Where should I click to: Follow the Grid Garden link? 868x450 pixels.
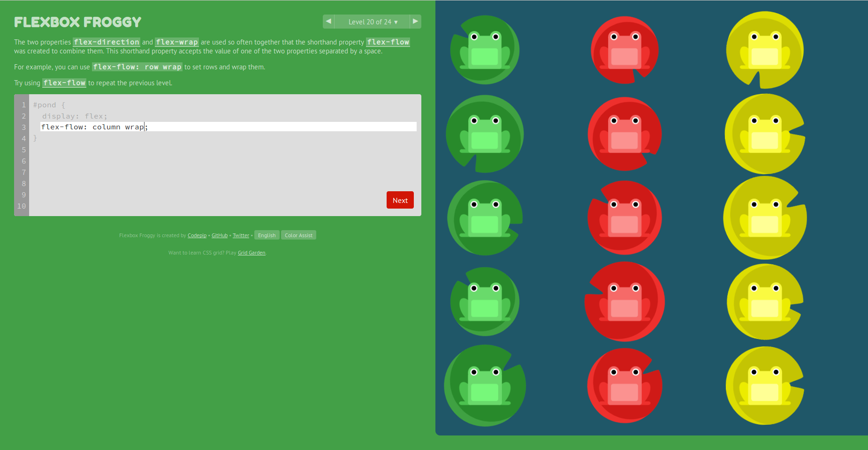(x=251, y=253)
